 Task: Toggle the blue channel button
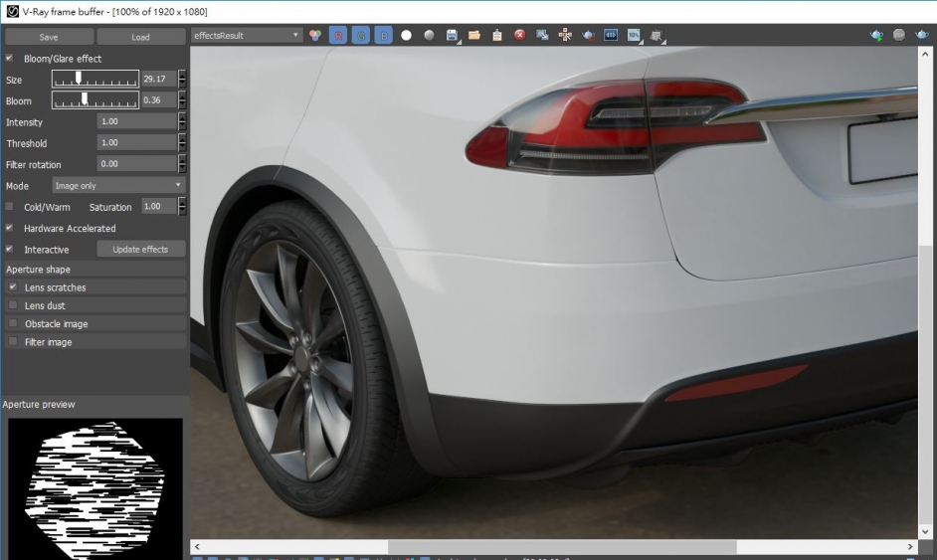pyautogui.click(x=384, y=35)
